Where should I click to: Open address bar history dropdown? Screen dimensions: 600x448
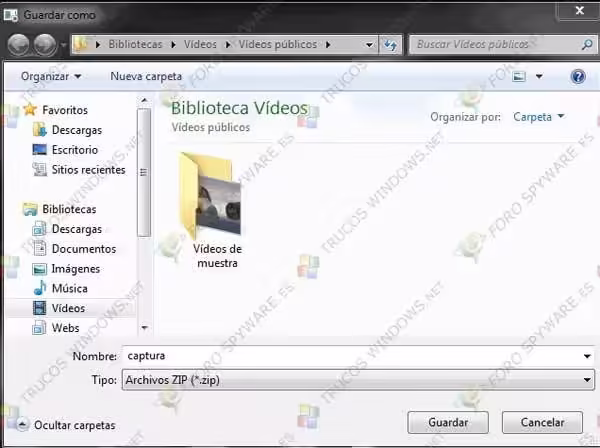point(369,45)
